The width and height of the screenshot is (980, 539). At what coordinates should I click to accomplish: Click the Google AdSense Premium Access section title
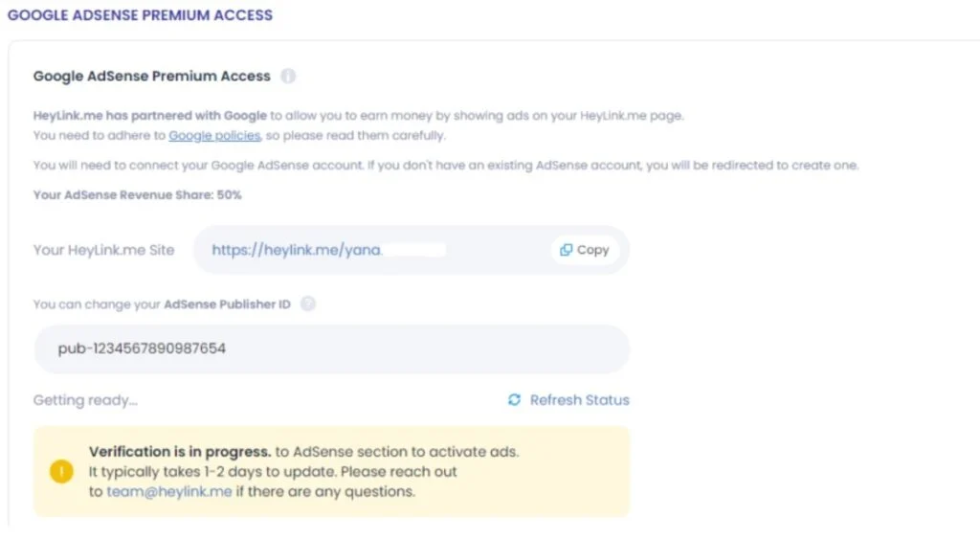coord(152,76)
